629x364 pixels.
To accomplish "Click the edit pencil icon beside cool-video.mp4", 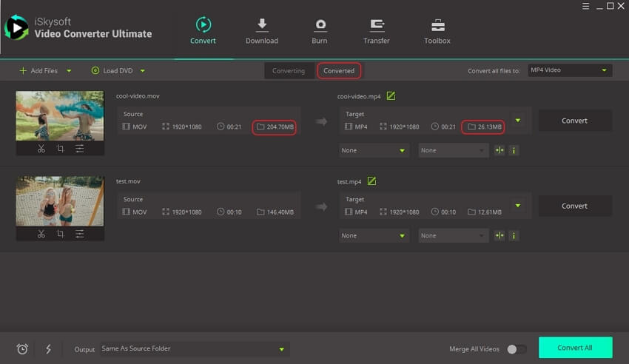I will pos(391,95).
